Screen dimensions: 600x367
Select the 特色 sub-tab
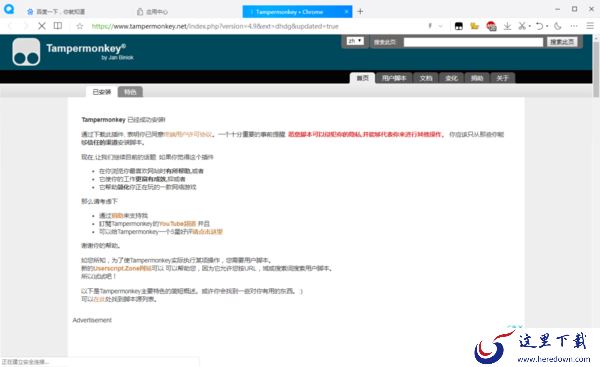(130, 92)
